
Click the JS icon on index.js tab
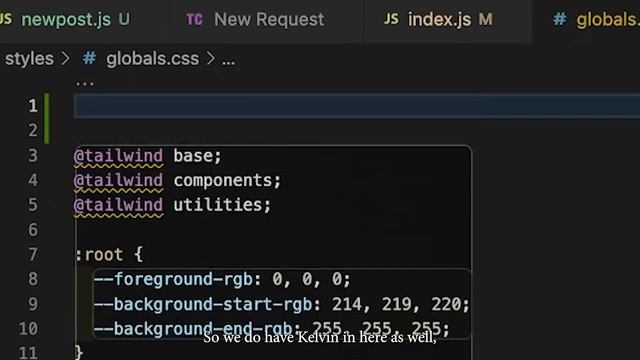click(x=391, y=19)
